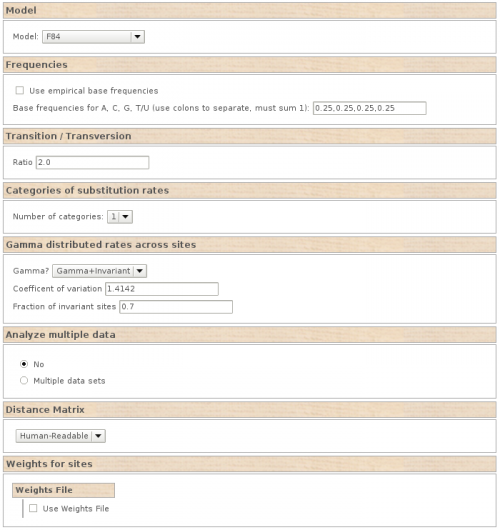Click the Coefficient of variation field
The image size is (500, 530).
[162, 289]
